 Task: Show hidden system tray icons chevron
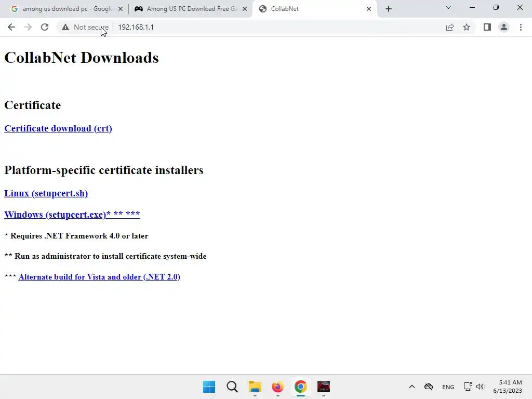pyautogui.click(x=412, y=387)
